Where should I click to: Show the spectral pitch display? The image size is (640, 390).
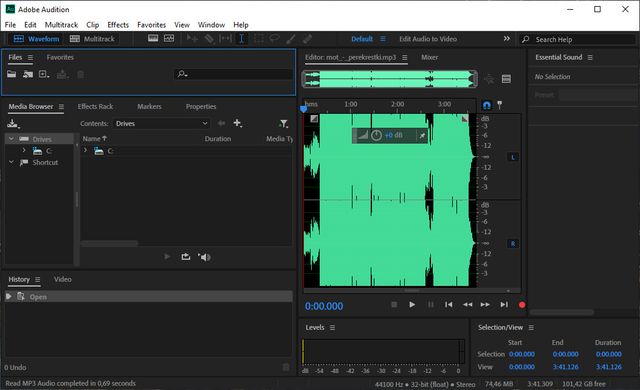(169, 38)
